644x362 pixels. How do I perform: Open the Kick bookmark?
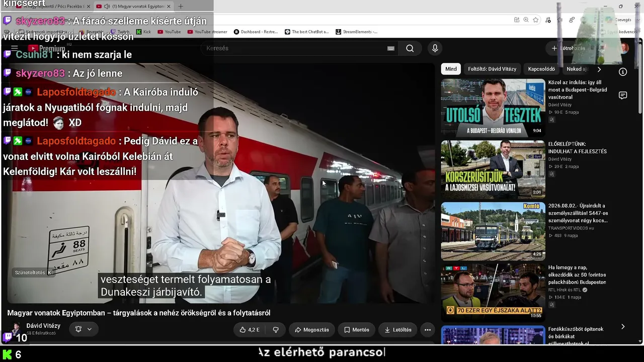(x=144, y=32)
